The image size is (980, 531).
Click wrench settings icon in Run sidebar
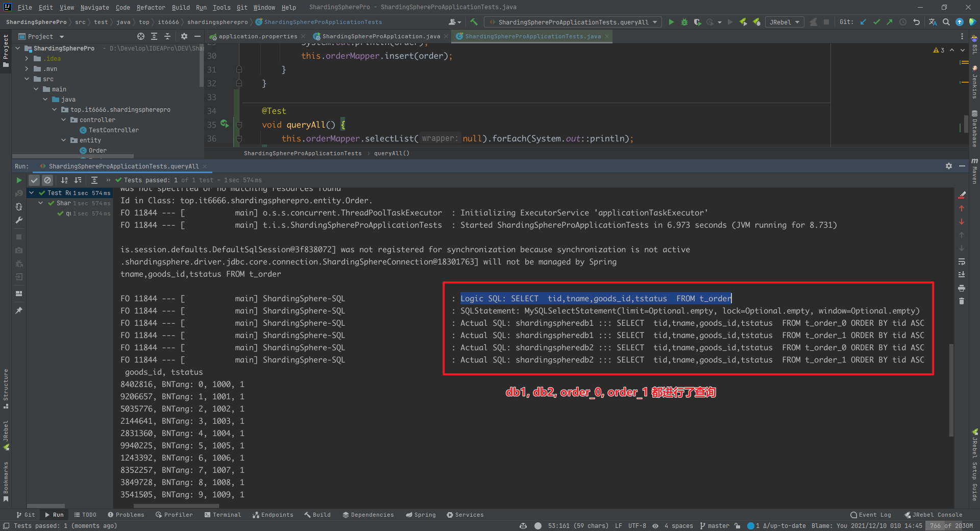19,220
